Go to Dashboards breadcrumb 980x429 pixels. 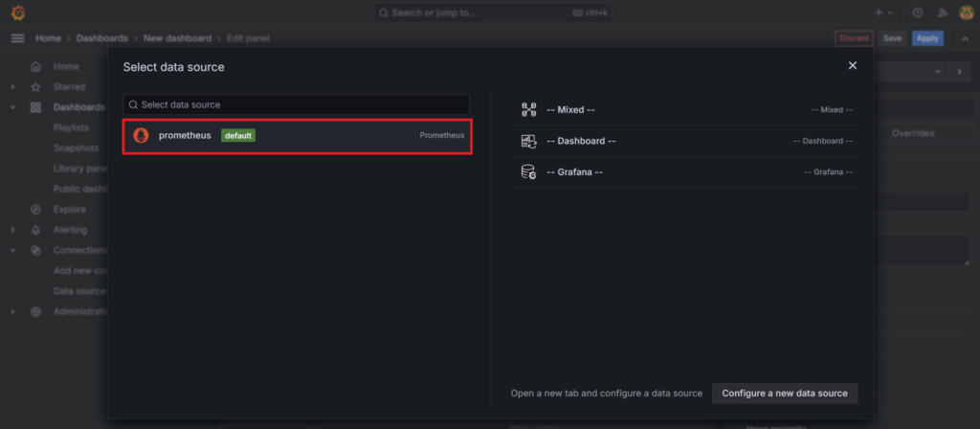pos(102,38)
